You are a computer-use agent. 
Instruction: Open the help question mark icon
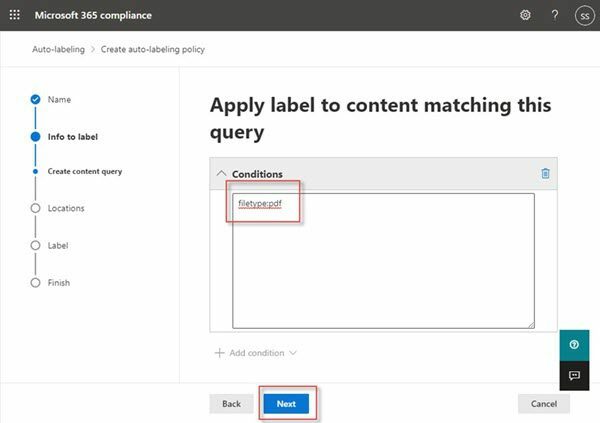[554, 15]
